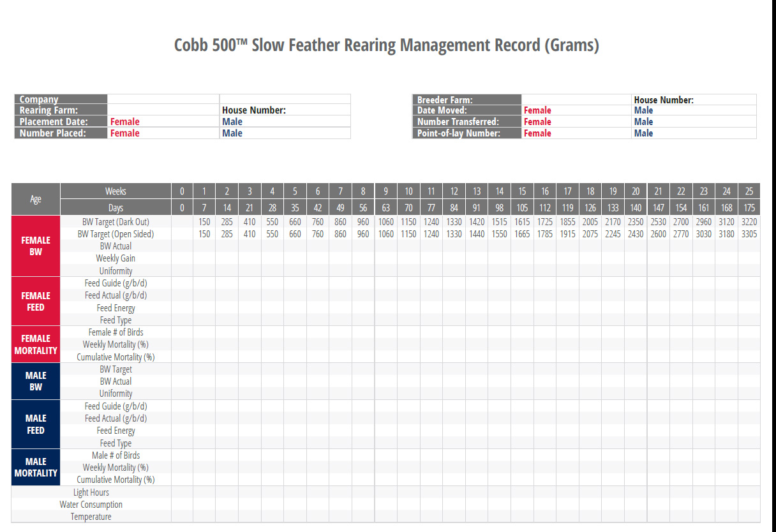Click the 1440 Open Sided target value
The height and width of the screenshot is (532, 776).
[x=477, y=234]
